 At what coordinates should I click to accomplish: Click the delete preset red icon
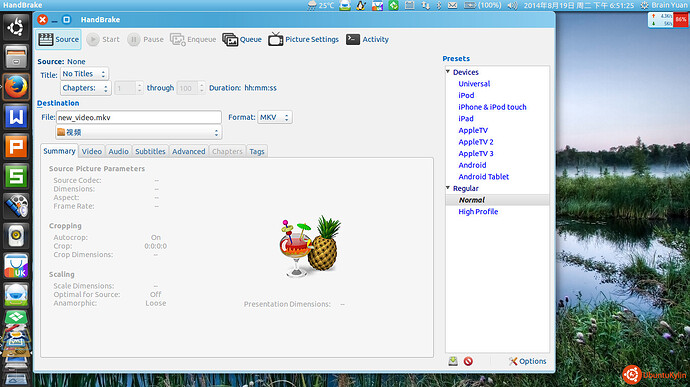pos(468,361)
